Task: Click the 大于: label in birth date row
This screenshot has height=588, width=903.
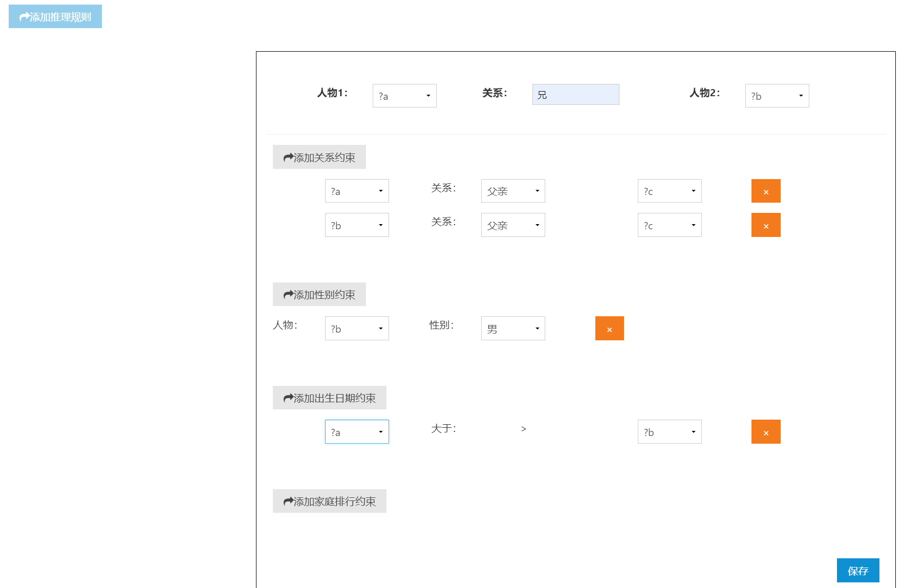Action: point(443,428)
